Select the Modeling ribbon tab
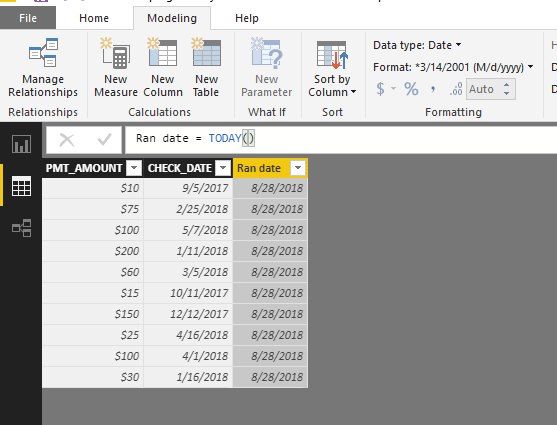The width and height of the screenshot is (557, 425). (172, 18)
